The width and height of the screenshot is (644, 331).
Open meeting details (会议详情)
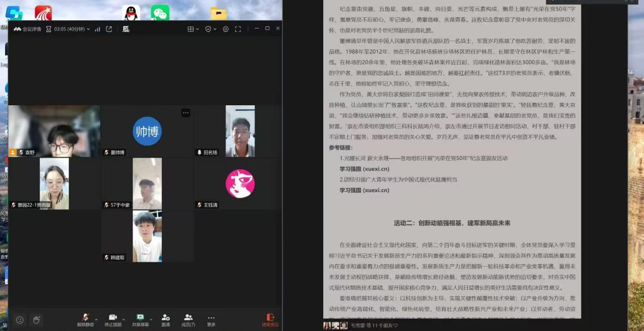tap(27, 29)
